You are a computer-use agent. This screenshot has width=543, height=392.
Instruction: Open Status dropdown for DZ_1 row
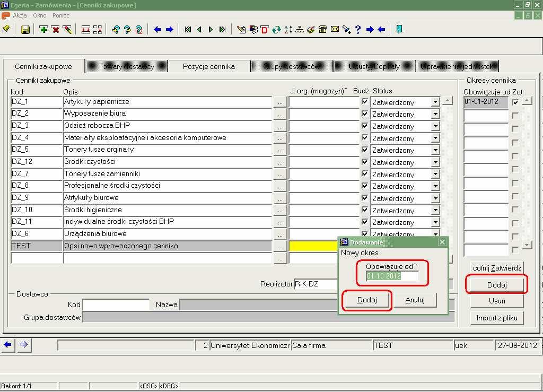point(435,102)
